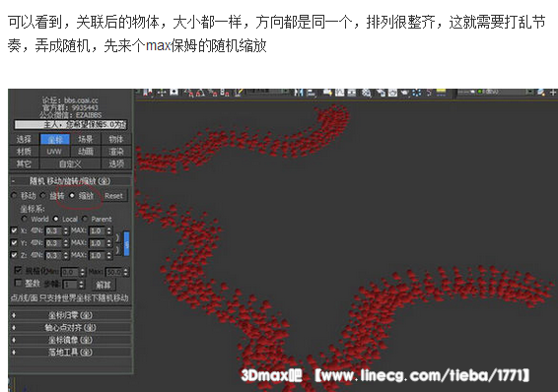Switch to the UVW tab
This screenshot has width=558, height=392.
[54, 152]
